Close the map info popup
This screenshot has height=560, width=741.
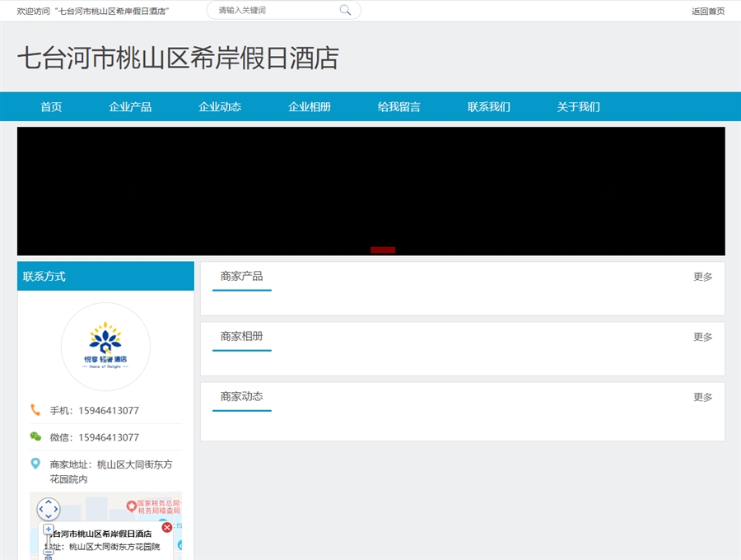(x=167, y=527)
